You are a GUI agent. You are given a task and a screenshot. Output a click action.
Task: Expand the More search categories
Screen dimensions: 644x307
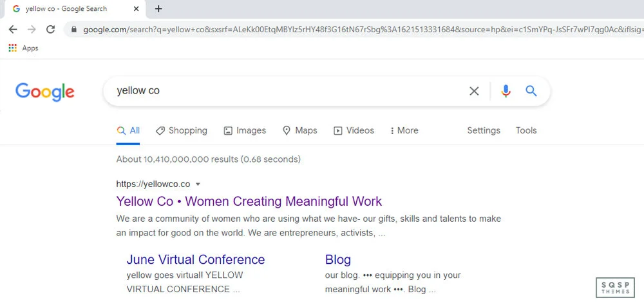pos(404,131)
